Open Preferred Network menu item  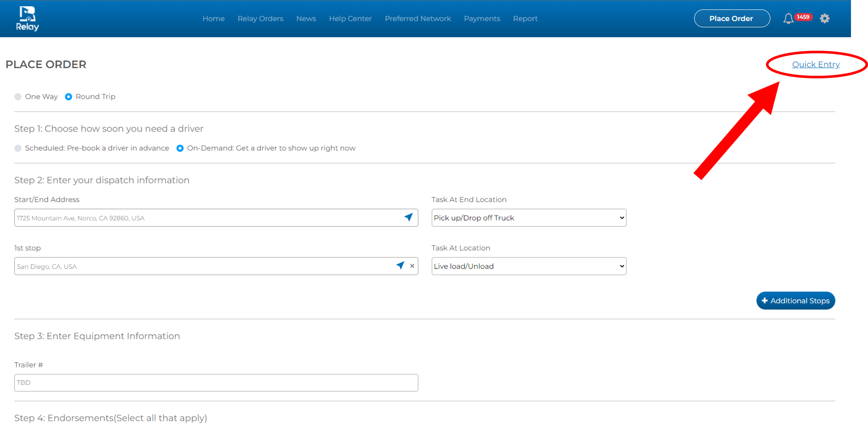tap(418, 19)
